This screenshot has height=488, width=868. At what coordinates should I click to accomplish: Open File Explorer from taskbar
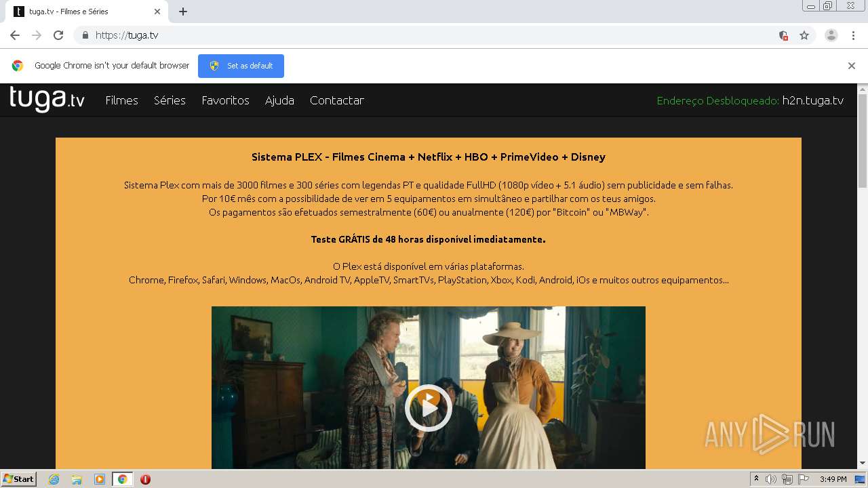[x=77, y=479]
